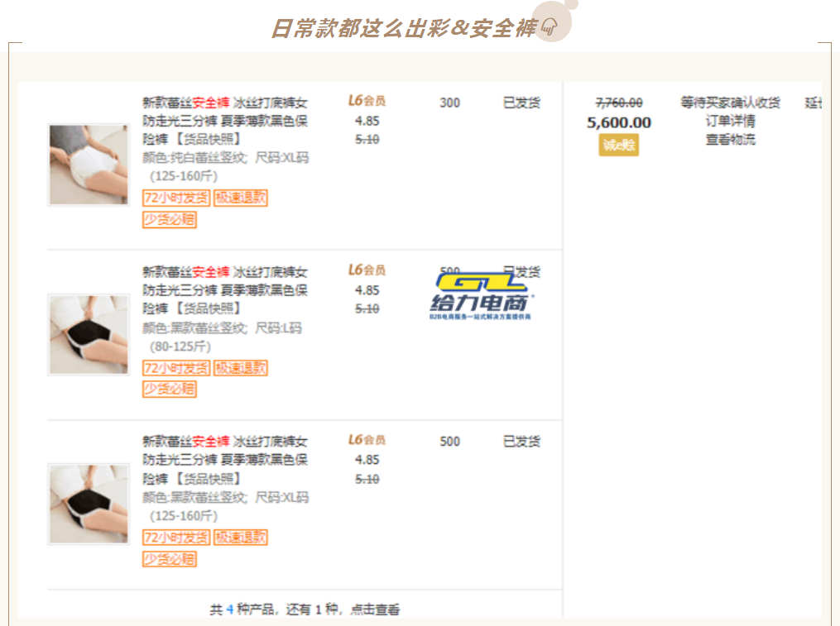Open 查看物流 to view logistics
Viewport: 840px width, 626px height.
pos(730,139)
